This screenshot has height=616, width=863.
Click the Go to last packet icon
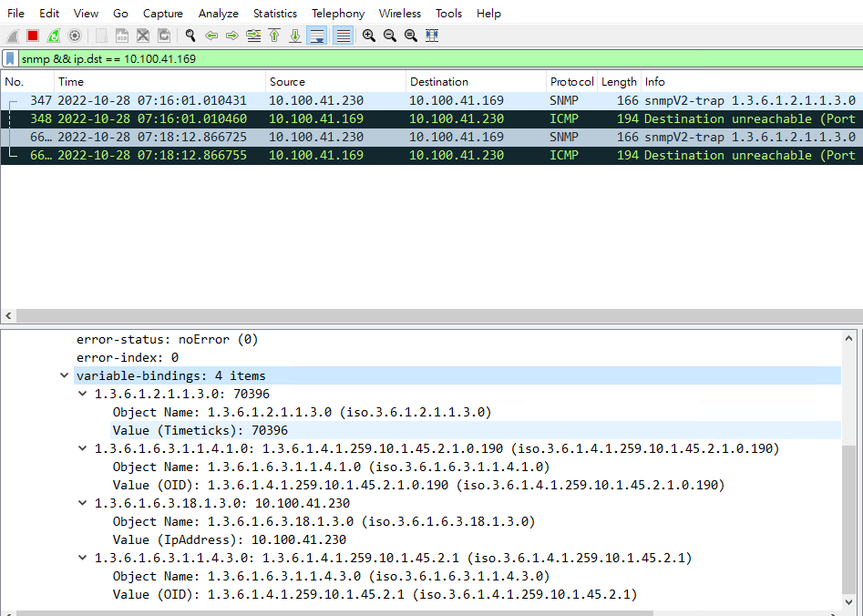click(296, 35)
